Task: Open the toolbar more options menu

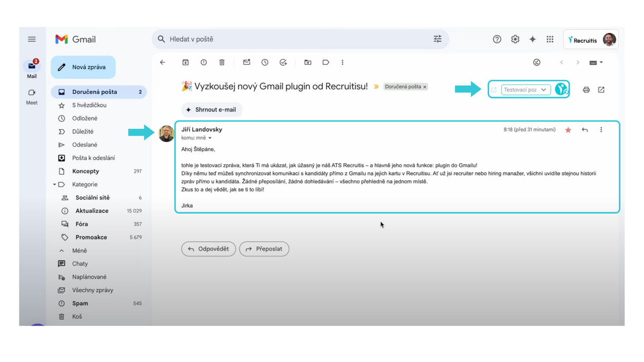Action: click(x=342, y=62)
